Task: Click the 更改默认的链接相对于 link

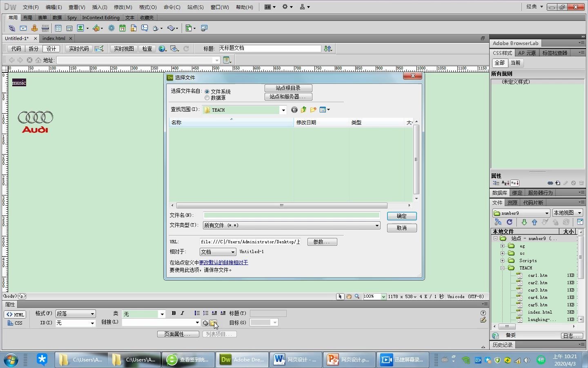Action: coord(223,263)
